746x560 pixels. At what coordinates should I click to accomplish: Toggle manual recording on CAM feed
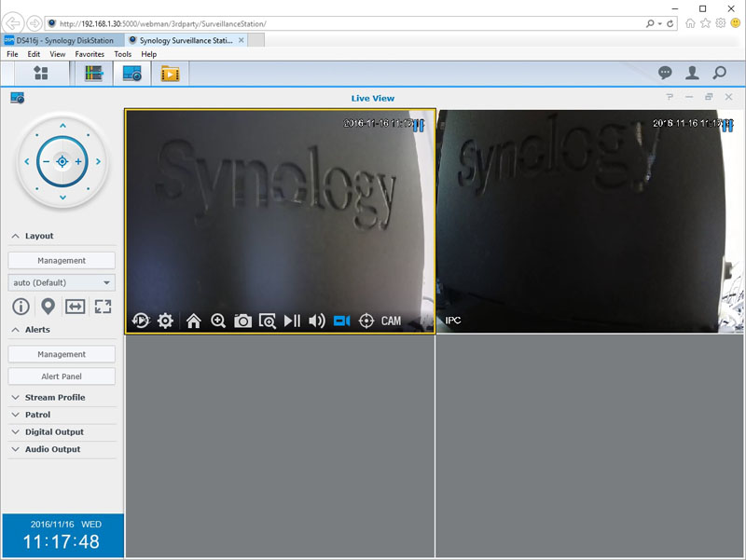pos(341,321)
